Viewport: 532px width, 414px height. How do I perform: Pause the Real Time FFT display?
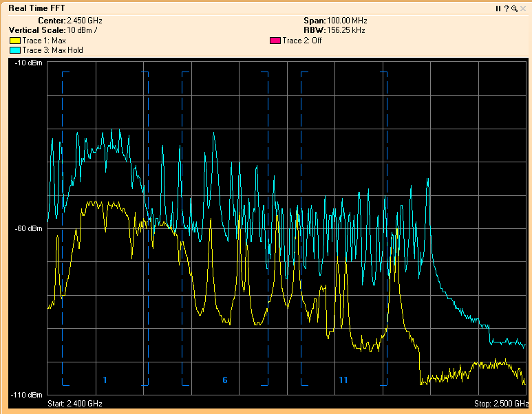[x=498, y=8]
